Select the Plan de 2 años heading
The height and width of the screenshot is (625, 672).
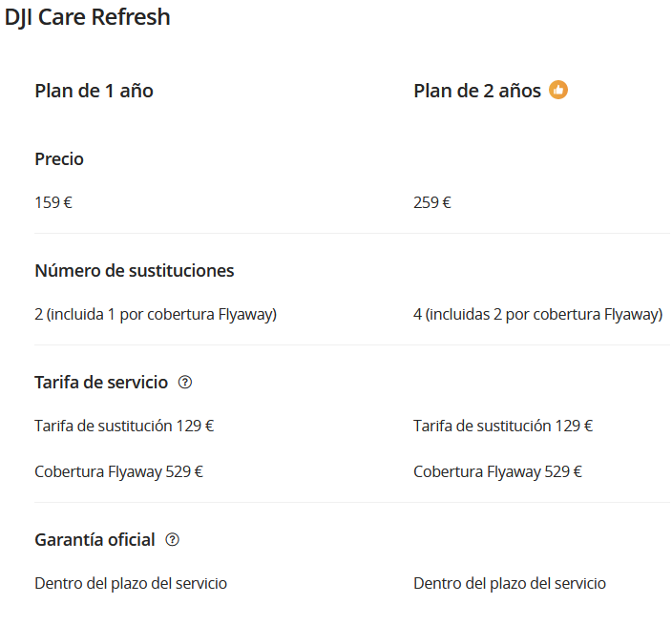[477, 91]
